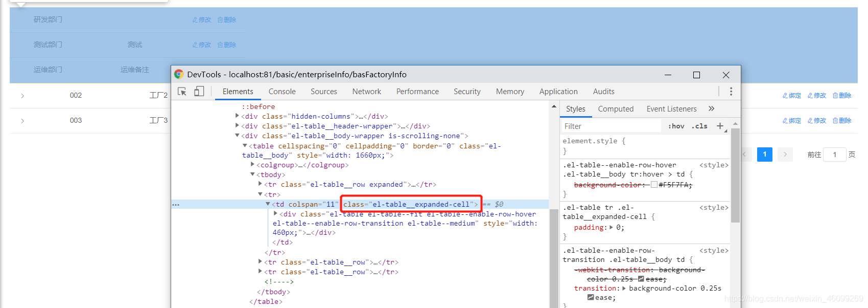868x308 pixels.
Task: Click 修改 link in row 003
Action: tap(817, 121)
